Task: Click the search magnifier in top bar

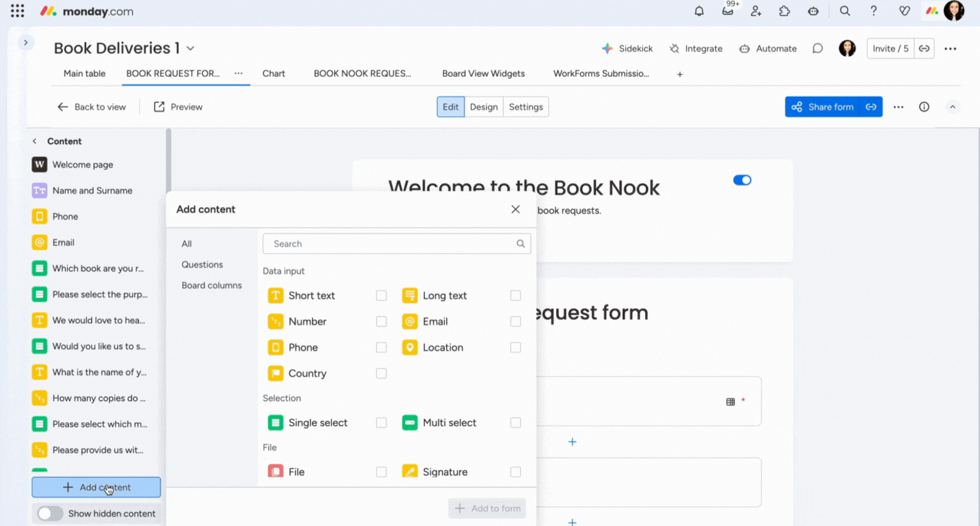Action: pos(845,11)
